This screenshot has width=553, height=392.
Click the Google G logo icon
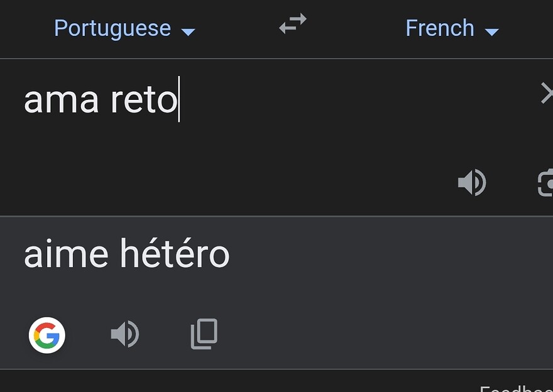[x=47, y=335]
